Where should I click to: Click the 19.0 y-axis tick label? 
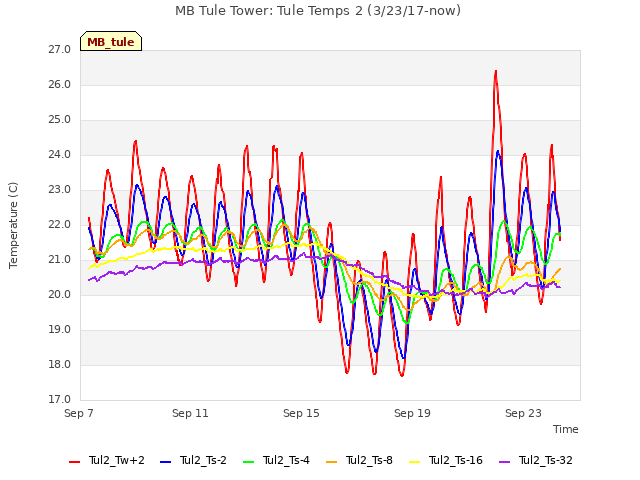click(60, 329)
